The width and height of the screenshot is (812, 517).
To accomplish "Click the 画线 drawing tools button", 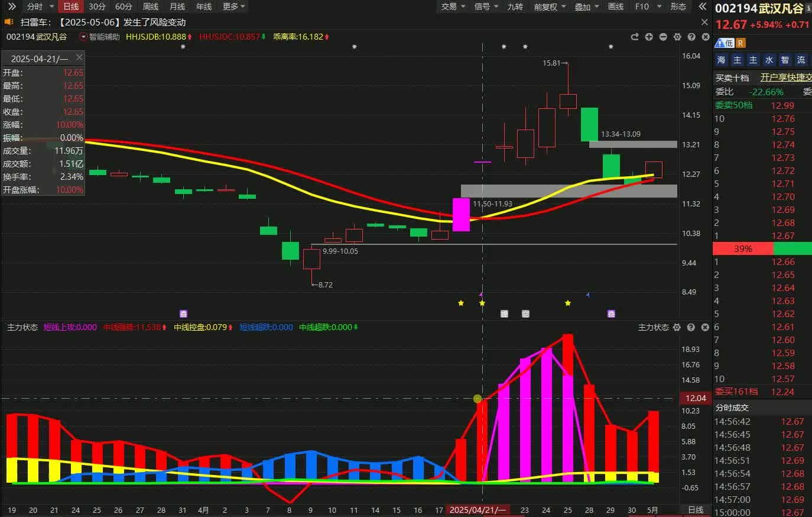I will [616, 7].
